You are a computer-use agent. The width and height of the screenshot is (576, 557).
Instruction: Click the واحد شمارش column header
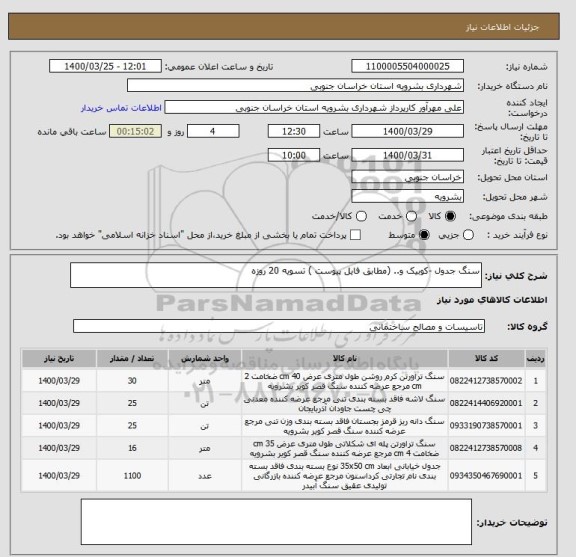(x=205, y=358)
